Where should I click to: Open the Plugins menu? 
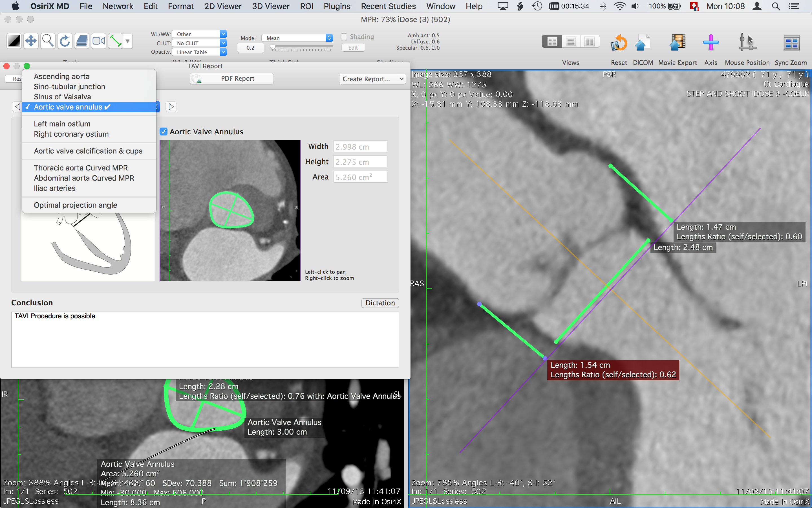tap(337, 6)
